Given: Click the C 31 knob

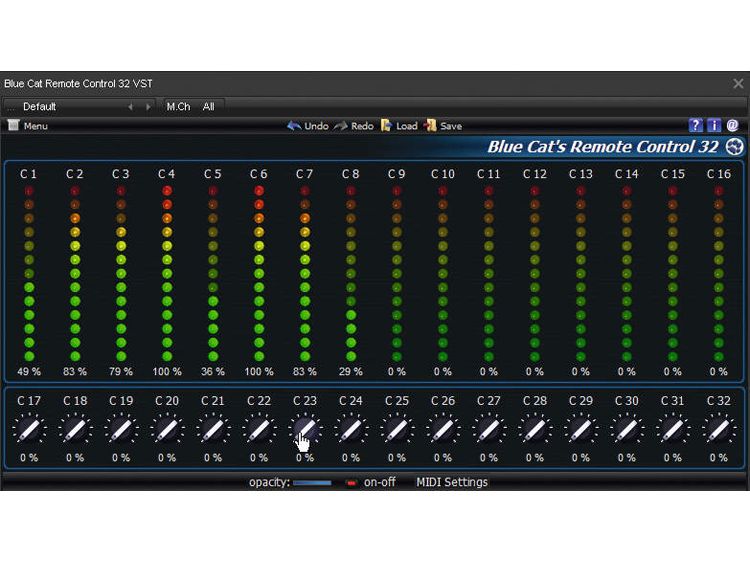Looking at the screenshot, I should tap(673, 429).
